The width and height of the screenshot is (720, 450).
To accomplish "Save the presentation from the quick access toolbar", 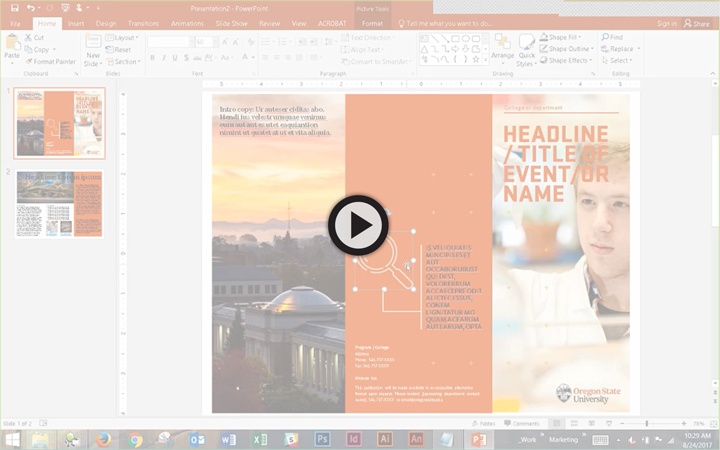I will coord(15,8).
